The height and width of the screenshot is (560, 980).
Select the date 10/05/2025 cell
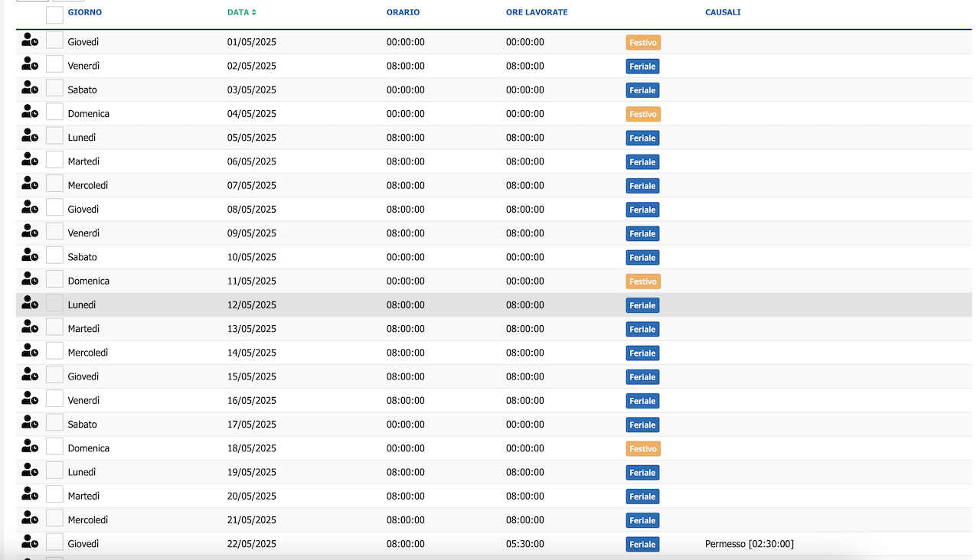point(252,257)
